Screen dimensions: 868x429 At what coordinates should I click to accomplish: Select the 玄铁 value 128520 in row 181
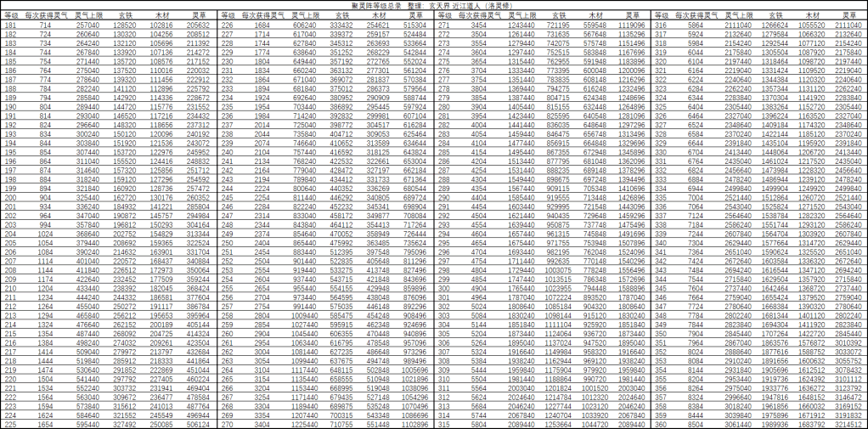(x=124, y=26)
